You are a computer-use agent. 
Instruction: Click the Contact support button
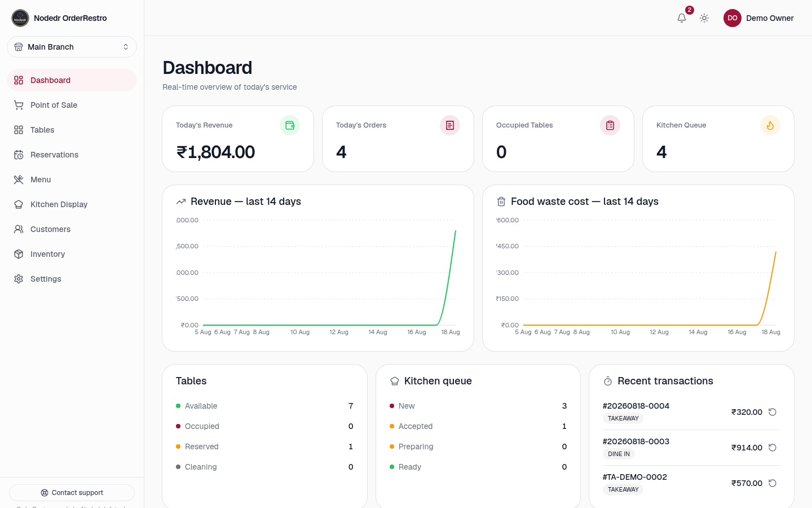tap(72, 493)
